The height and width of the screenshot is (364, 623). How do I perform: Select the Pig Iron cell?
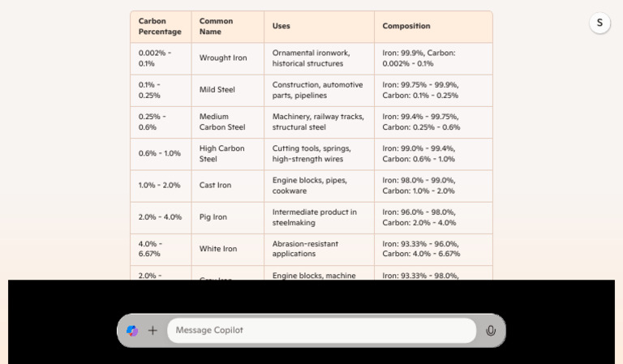coord(213,217)
